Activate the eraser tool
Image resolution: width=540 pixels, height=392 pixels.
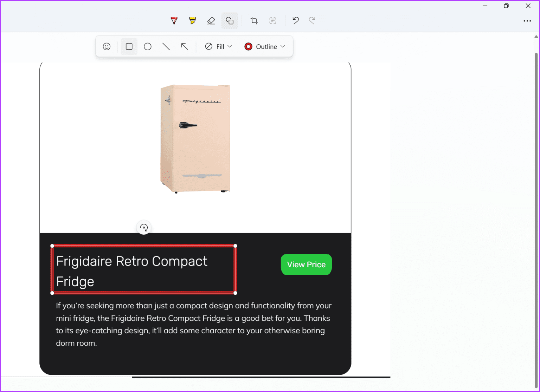(211, 20)
